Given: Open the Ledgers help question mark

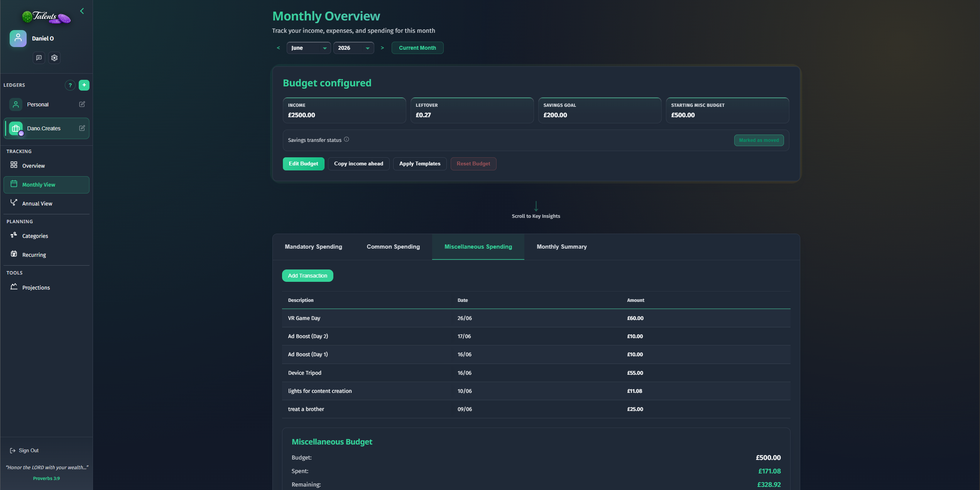Looking at the screenshot, I should [70, 85].
